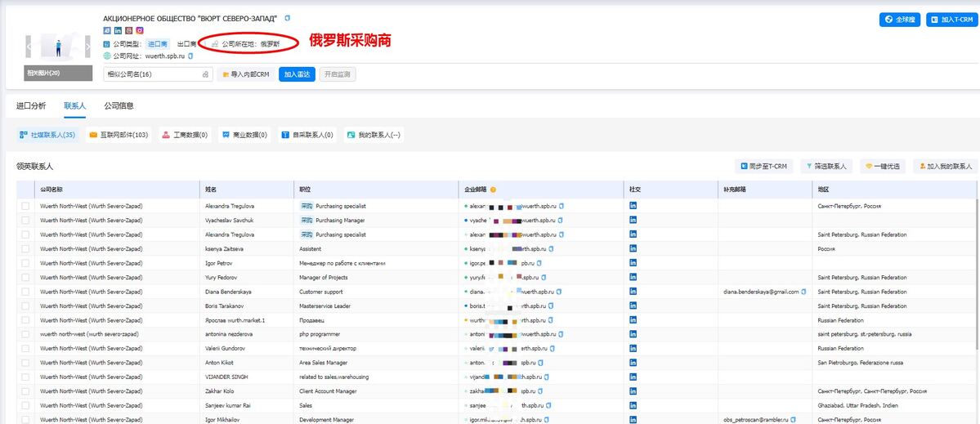Image resolution: width=980 pixels, height=424 pixels.
Task: Open LinkedIn icon for Sanjeev kumar Rai
Action: pos(633,405)
